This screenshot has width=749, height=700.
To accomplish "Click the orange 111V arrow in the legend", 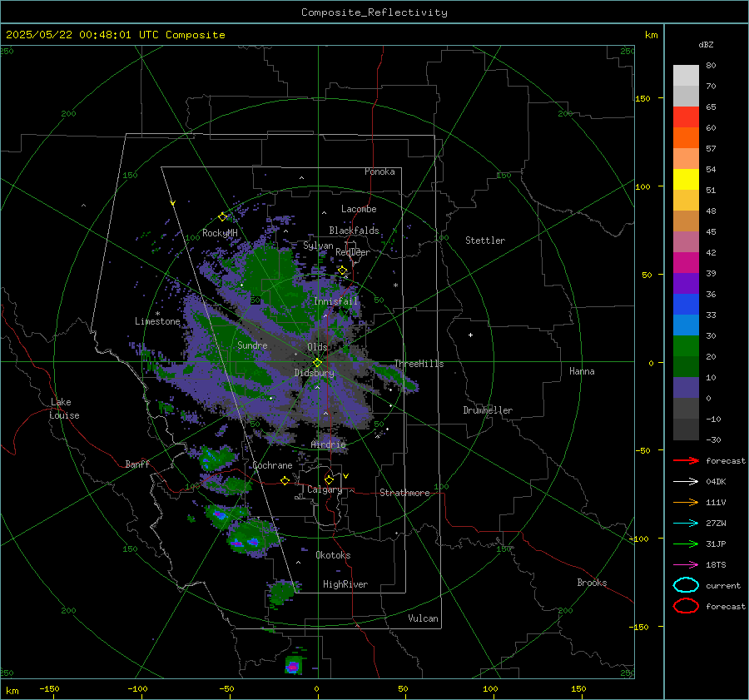I will [686, 502].
